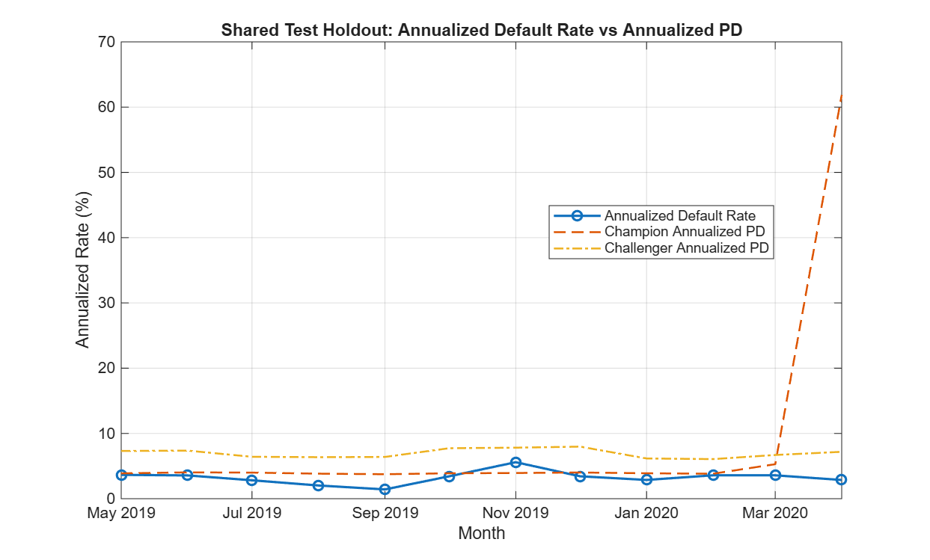Click the default rate marker at Nov 2019 peak
The width and height of the screenshot is (930, 560).
click(516, 462)
